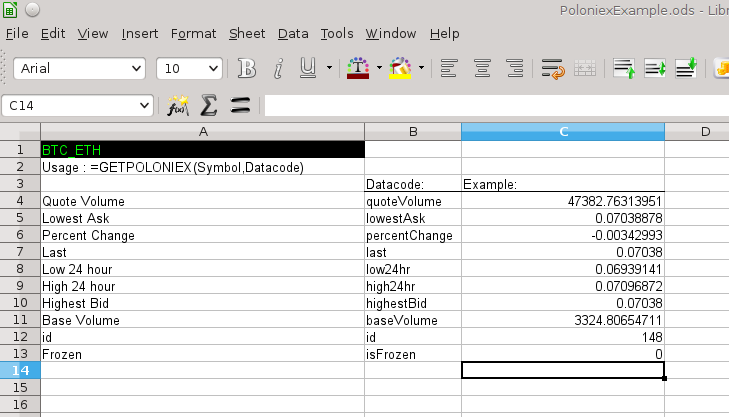Toggle Italic formatting

[278, 69]
